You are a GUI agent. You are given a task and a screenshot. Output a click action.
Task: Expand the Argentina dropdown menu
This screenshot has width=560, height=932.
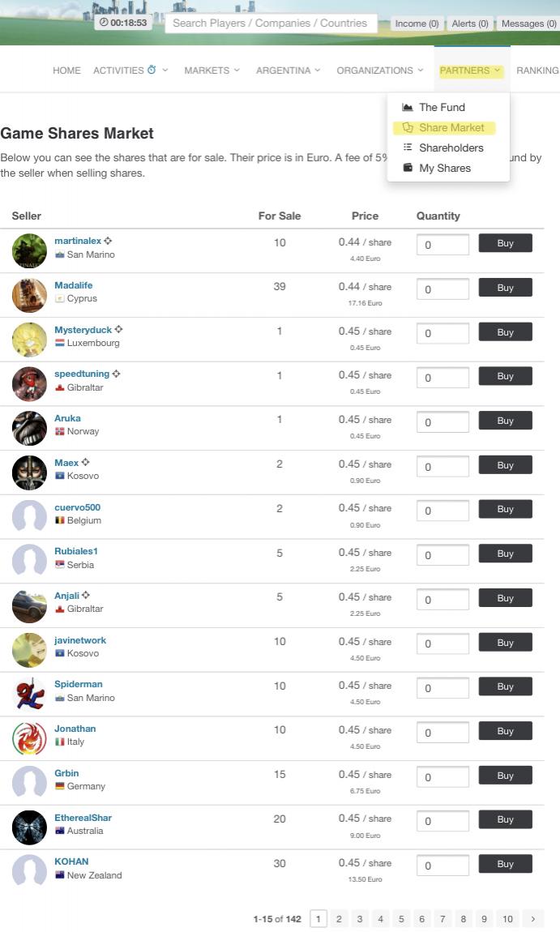pos(289,71)
